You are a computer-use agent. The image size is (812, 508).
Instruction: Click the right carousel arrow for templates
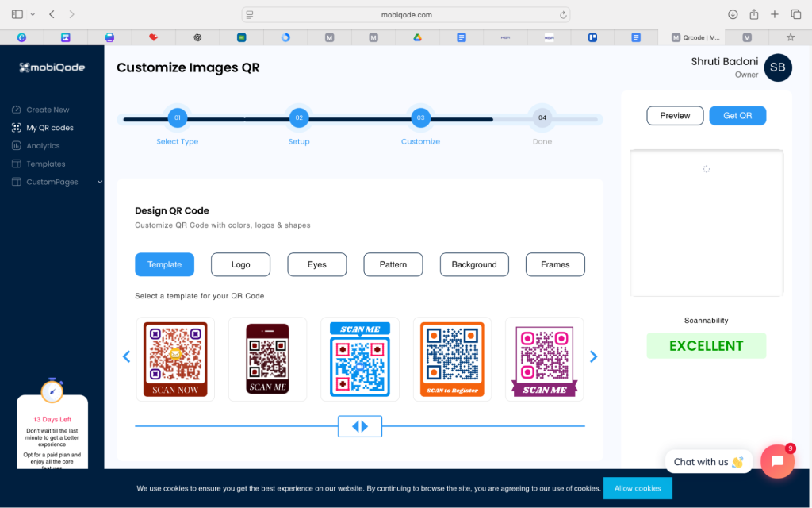(x=593, y=356)
